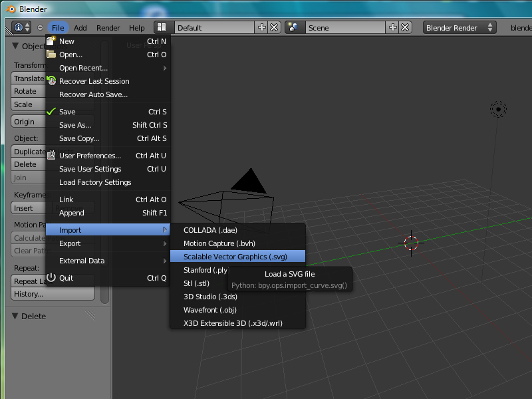532x399 pixels.
Task: Collapse the Delete panel triangle
Action: (x=15, y=316)
